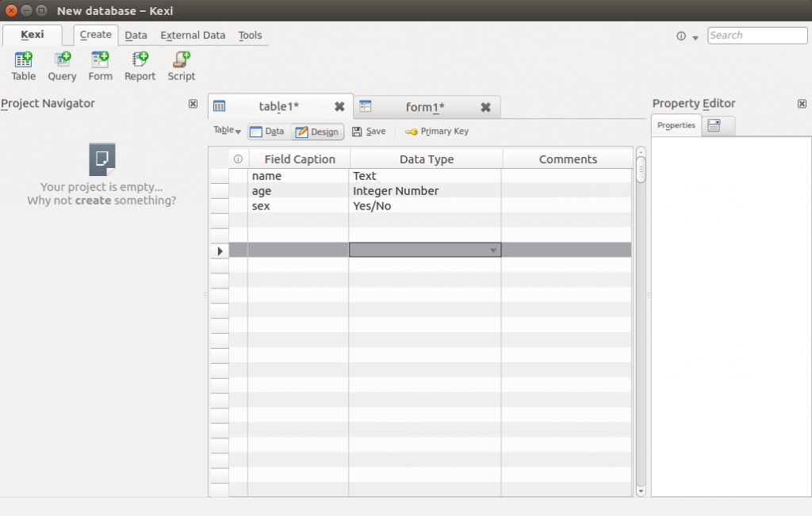Open the Kexi main menu

pos(32,35)
